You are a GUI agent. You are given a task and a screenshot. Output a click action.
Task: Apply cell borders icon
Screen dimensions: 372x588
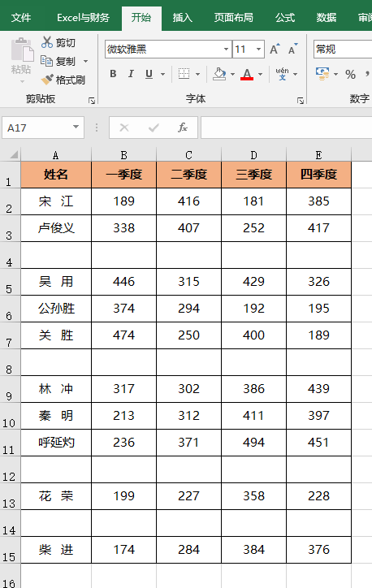(x=184, y=74)
